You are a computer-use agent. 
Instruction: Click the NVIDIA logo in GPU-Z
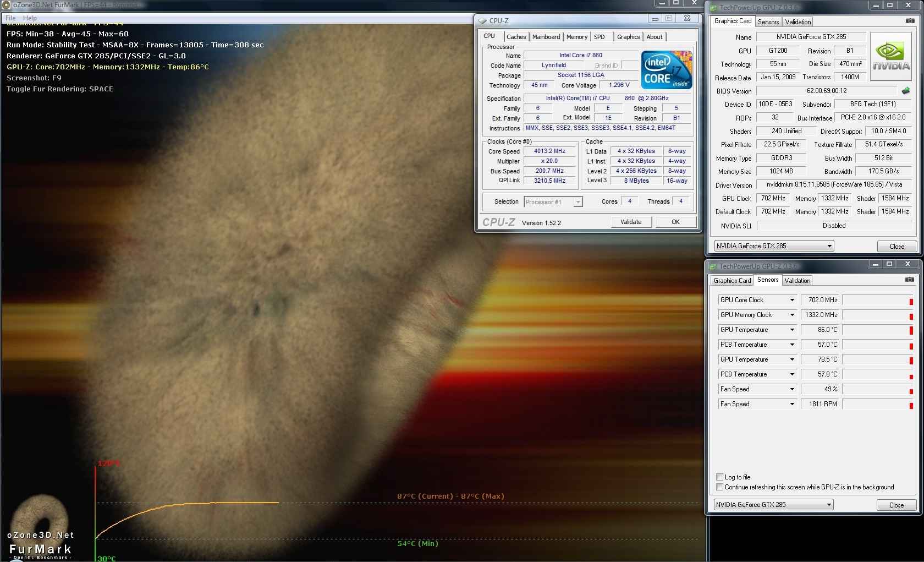(x=891, y=57)
